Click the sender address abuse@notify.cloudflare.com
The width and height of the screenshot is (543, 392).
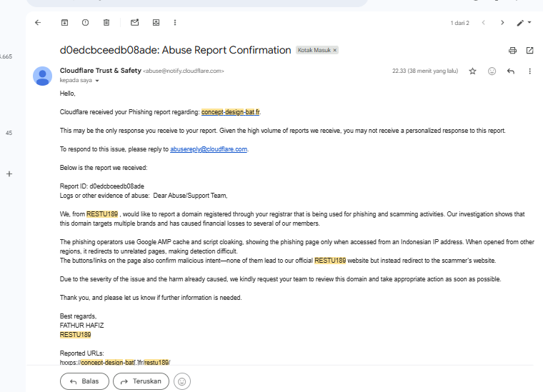tap(184, 71)
